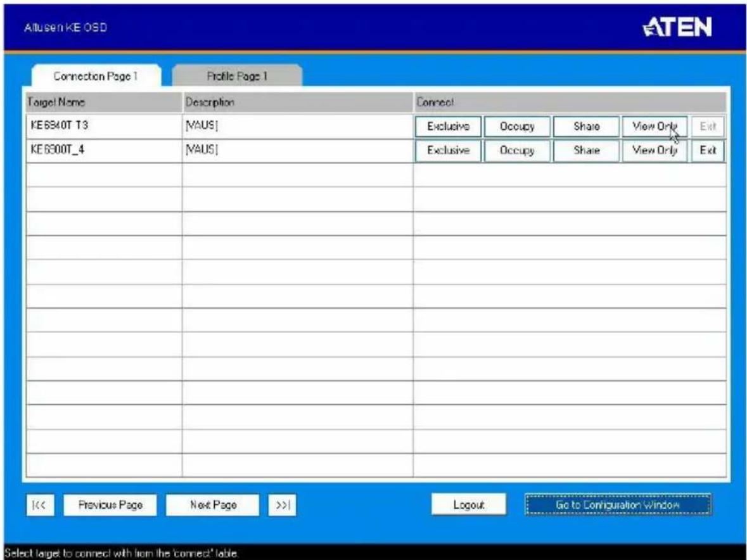This screenshot has width=747, height=560.
Task: Connect to KE6940T T3 in Share mode
Action: click(x=586, y=127)
